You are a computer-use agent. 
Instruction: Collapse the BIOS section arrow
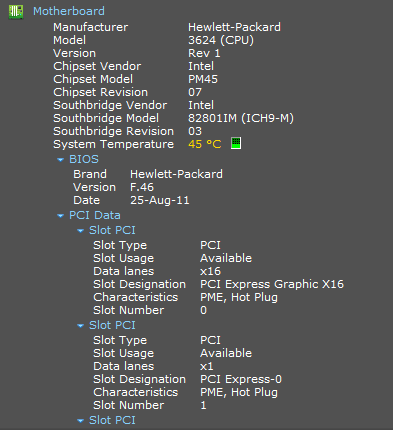click(x=60, y=160)
